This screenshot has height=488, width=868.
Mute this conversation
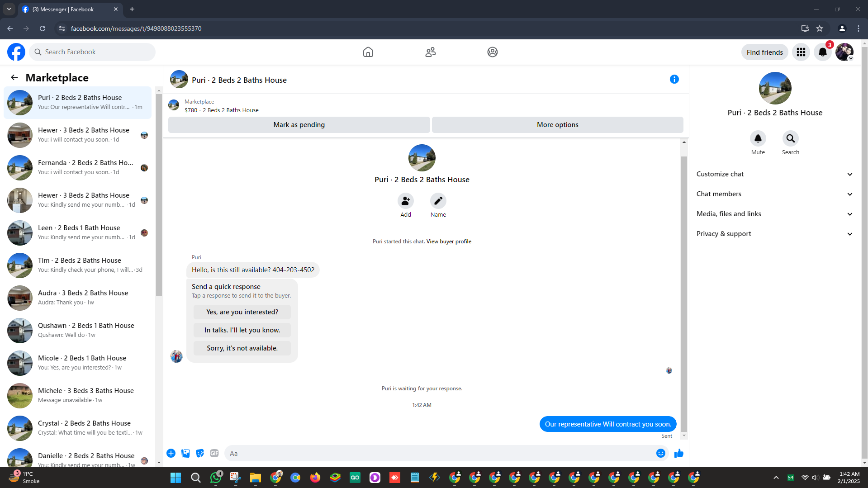(x=758, y=138)
